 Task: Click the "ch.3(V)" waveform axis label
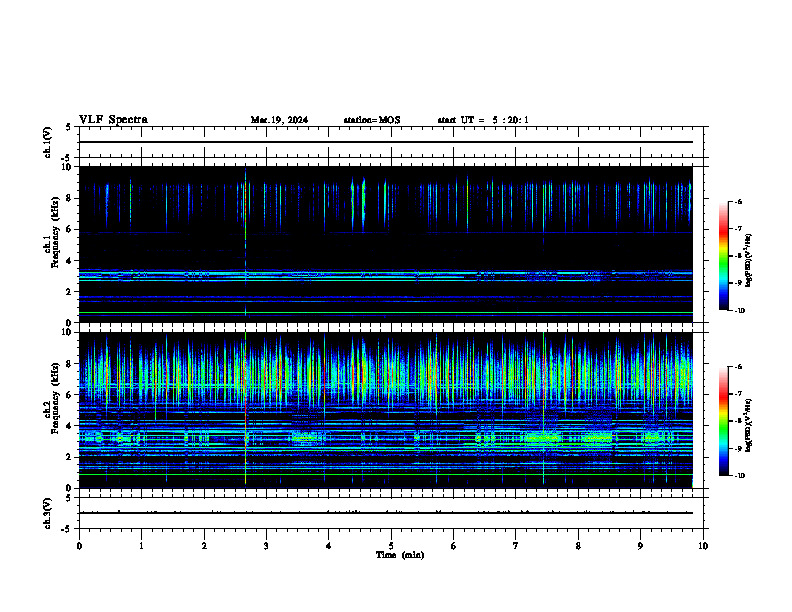coord(47,514)
